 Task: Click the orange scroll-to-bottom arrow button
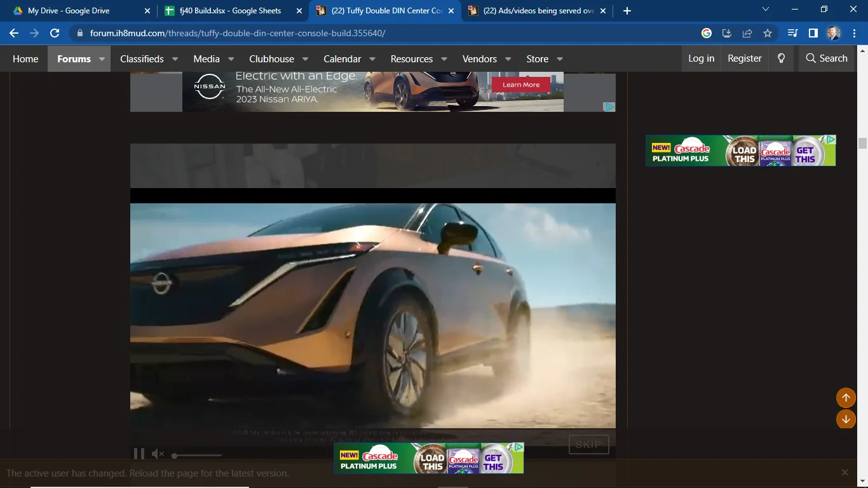[x=846, y=419]
